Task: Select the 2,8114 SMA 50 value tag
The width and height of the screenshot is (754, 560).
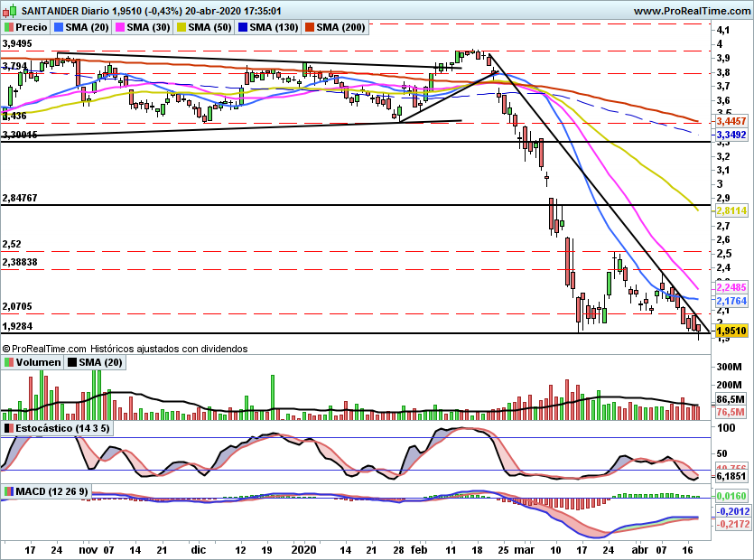Action: [731, 210]
